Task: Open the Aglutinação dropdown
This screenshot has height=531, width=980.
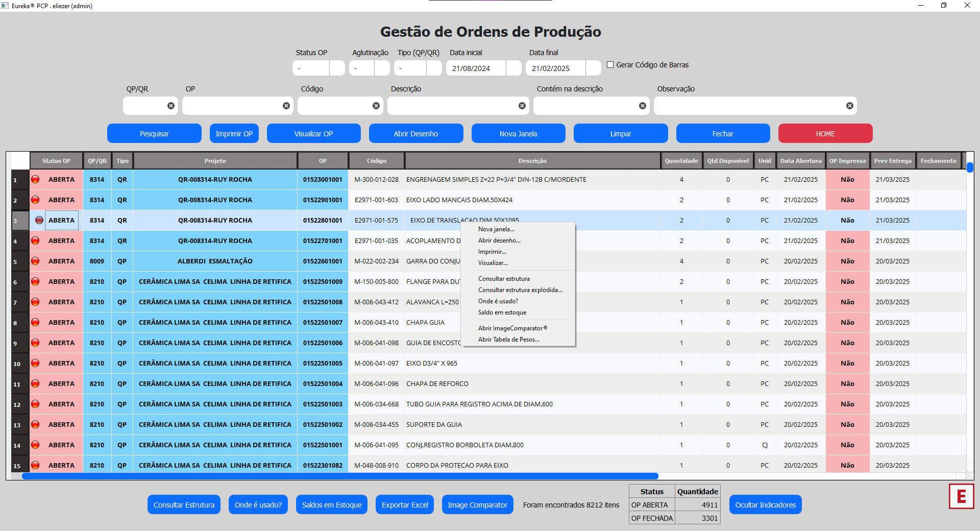Action: (382, 68)
